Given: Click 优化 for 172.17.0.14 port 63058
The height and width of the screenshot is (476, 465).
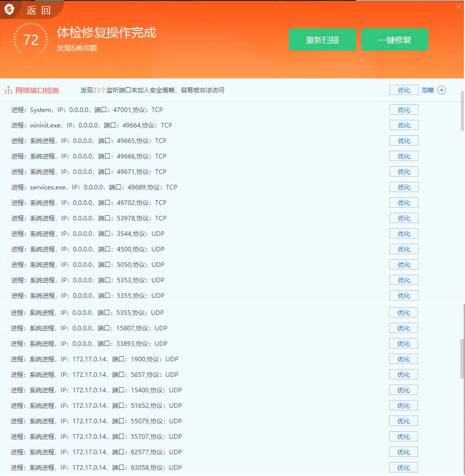Looking at the screenshot, I should point(404,468).
